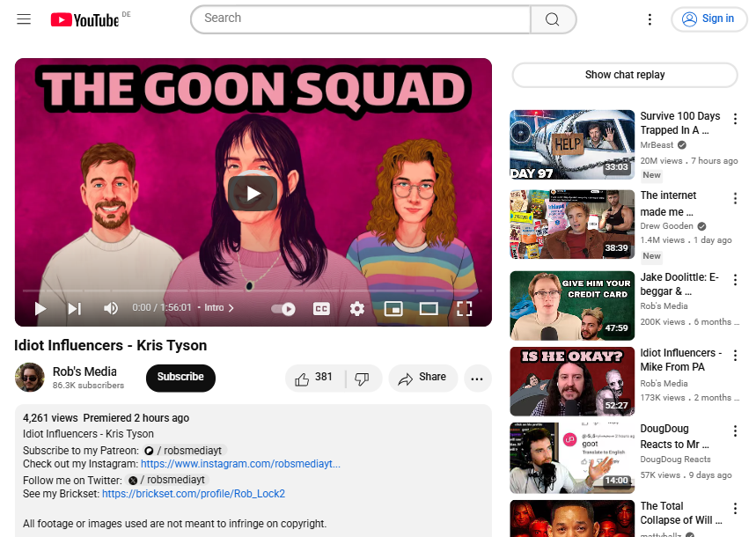Image resolution: width=756 pixels, height=537 pixels.
Task: Open more actions ellipsis under video
Action: click(x=477, y=379)
